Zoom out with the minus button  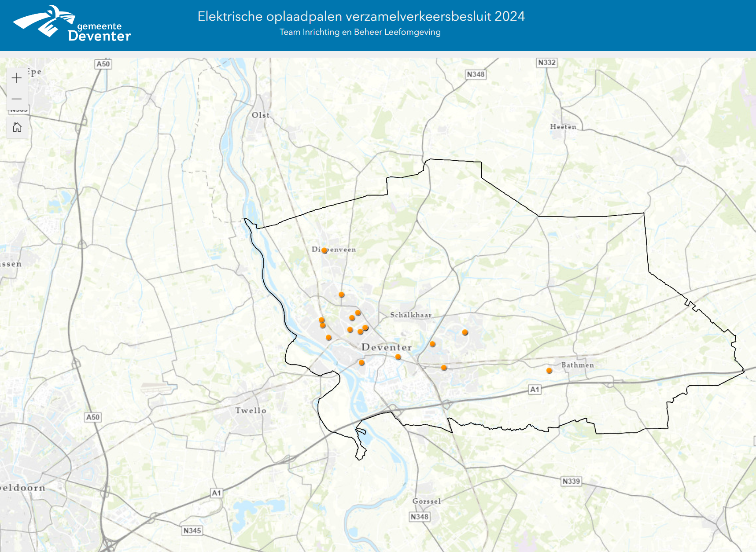click(x=17, y=99)
